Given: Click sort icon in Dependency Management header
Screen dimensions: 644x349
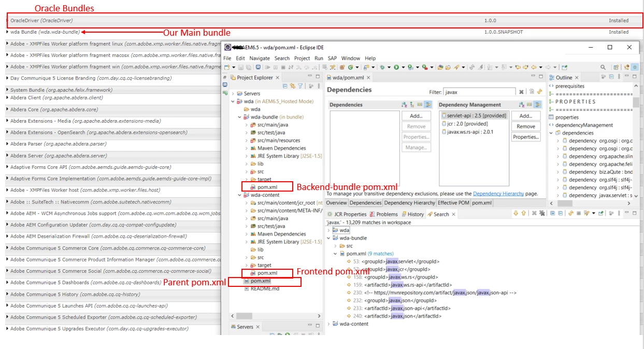Looking at the screenshot, I should [522, 105].
